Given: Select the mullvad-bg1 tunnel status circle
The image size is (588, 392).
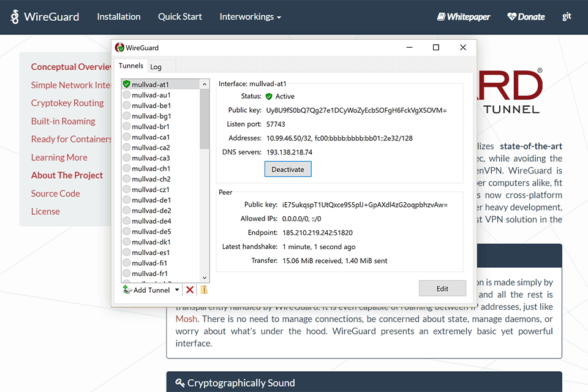Looking at the screenshot, I should (127, 116).
